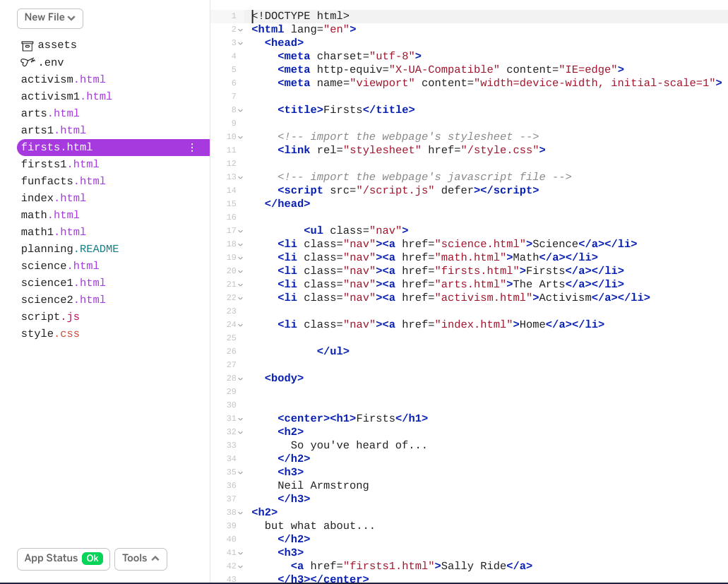728x584 pixels.
Task: Collapse the center h1 fold on line 31
Action: coord(241,419)
